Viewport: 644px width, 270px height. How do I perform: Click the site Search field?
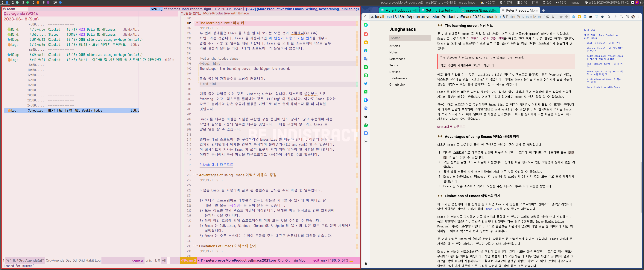(x=410, y=38)
